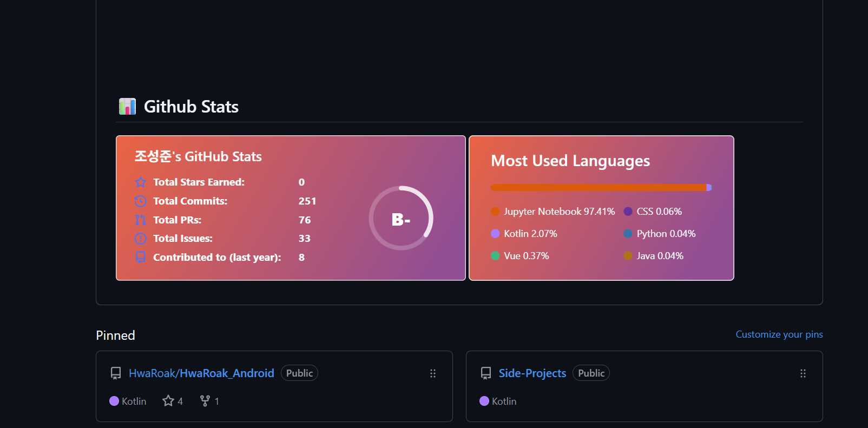Click the Kotlin 2.07% legend entry

click(524, 234)
